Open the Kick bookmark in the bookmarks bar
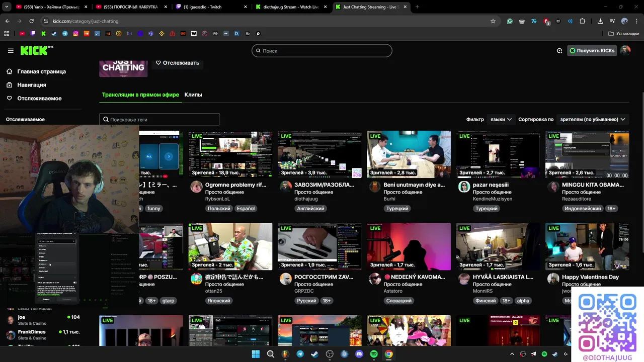Viewport: 644px width, 362px height. point(43,34)
